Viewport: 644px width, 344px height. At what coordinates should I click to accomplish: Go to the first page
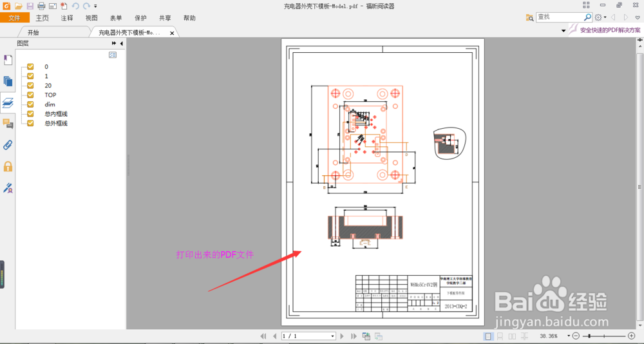click(x=263, y=336)
